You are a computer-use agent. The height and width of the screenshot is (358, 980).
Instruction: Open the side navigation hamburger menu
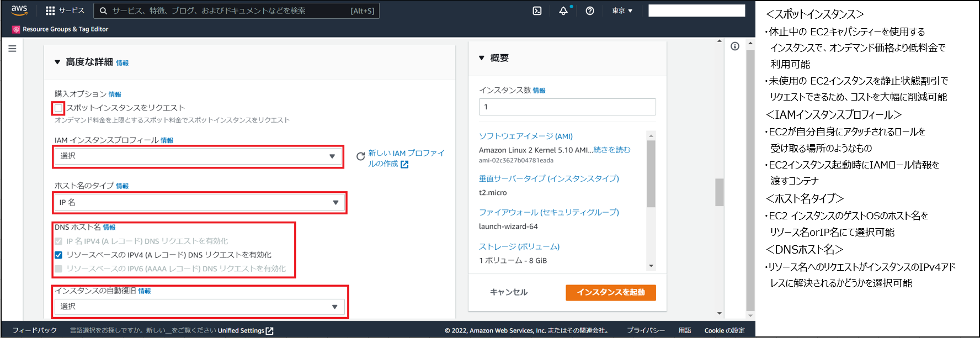point(12,49)
